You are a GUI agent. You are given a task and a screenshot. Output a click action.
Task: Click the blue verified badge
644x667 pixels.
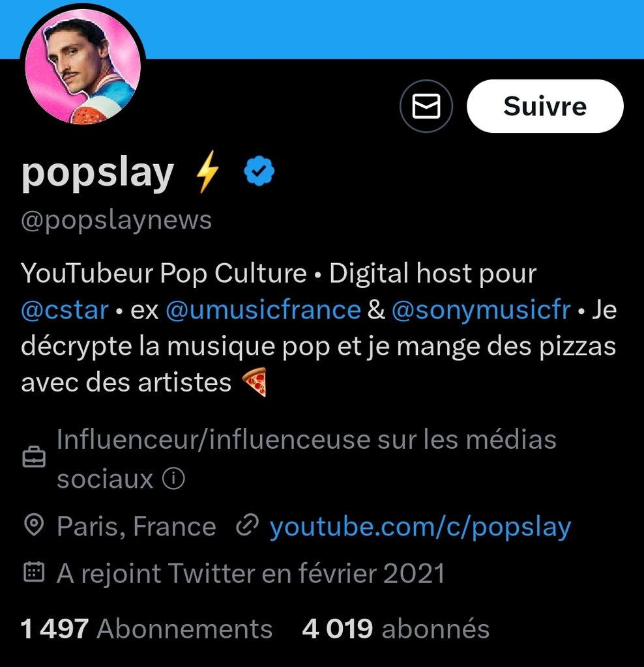259,173
